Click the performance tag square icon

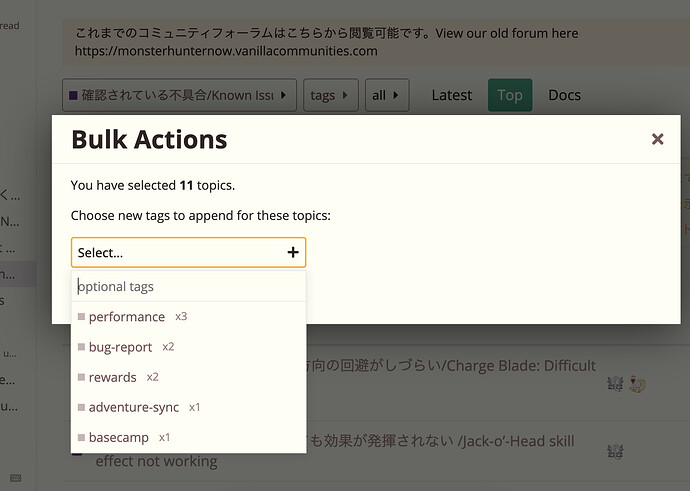[x=81, y=316]
